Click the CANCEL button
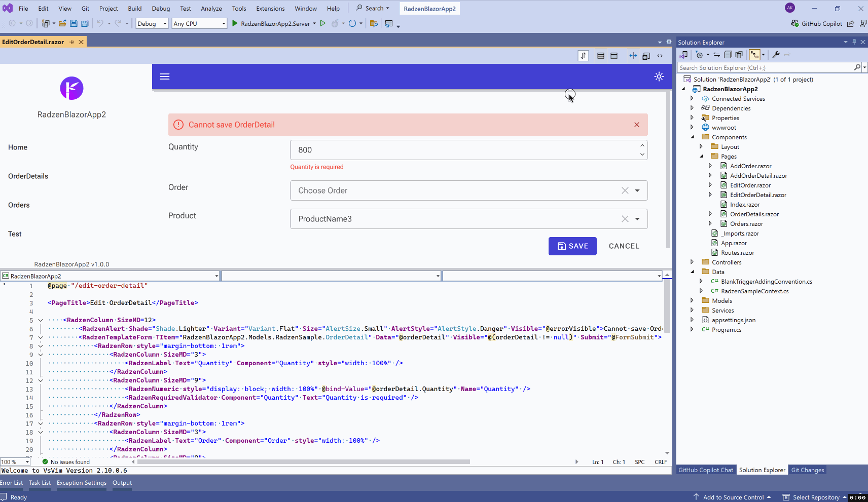 (624, 246)
